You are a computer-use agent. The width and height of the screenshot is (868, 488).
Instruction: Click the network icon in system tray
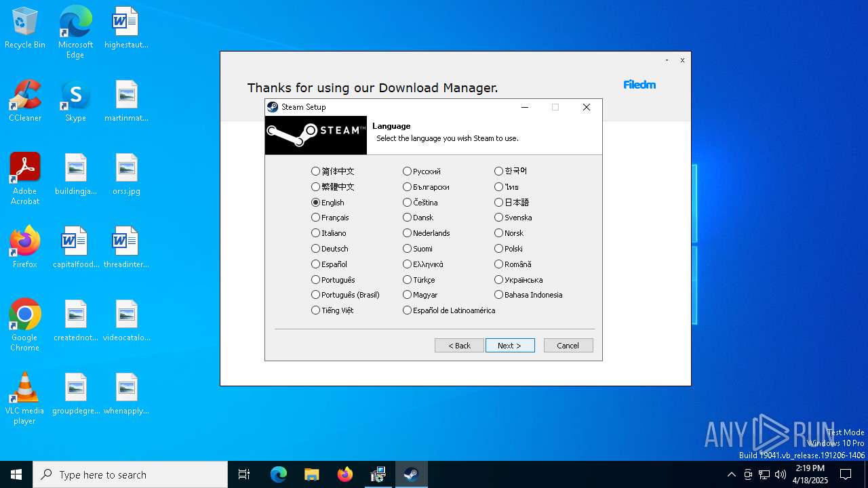click(x=764, y=474)
